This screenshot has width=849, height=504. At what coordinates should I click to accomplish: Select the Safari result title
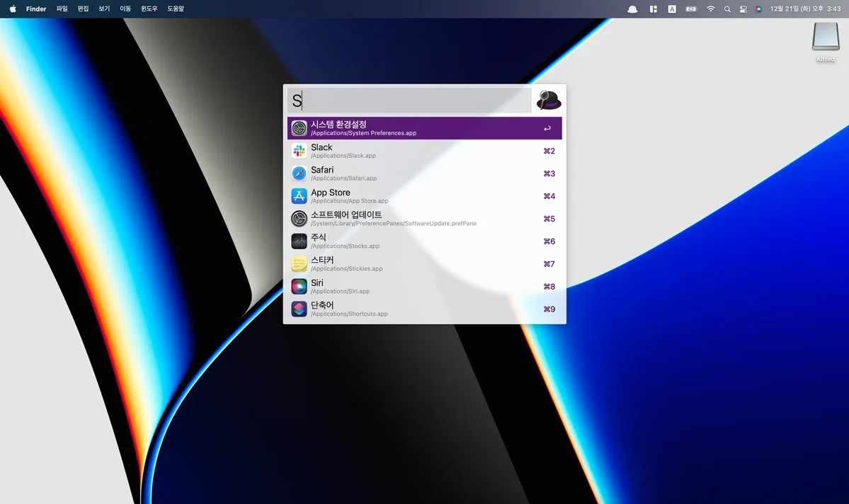click(322, 170)
